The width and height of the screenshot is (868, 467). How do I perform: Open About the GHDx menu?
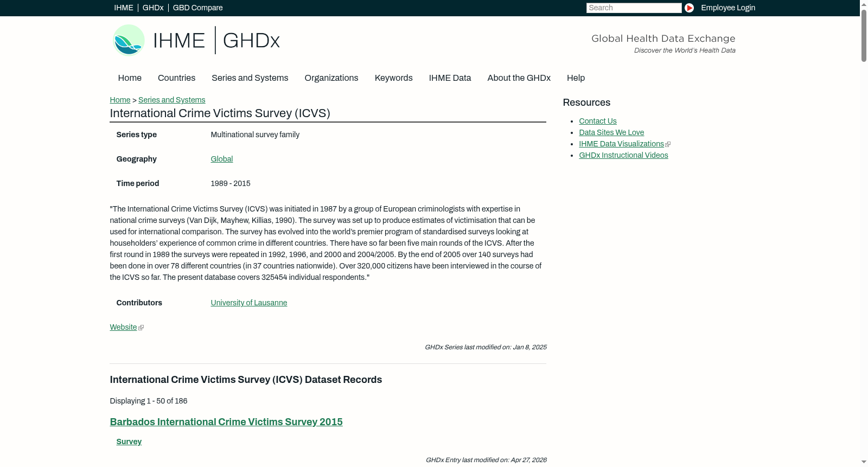tap(519, 78)
